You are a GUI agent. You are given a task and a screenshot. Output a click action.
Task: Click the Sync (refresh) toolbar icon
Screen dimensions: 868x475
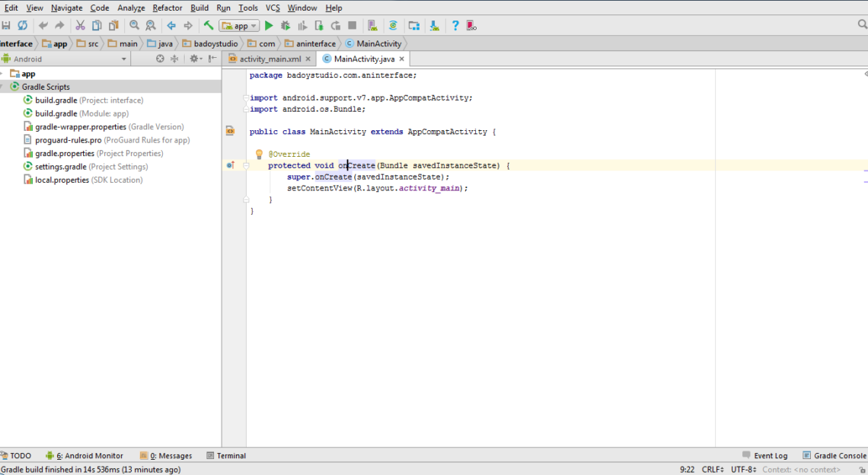23,26
